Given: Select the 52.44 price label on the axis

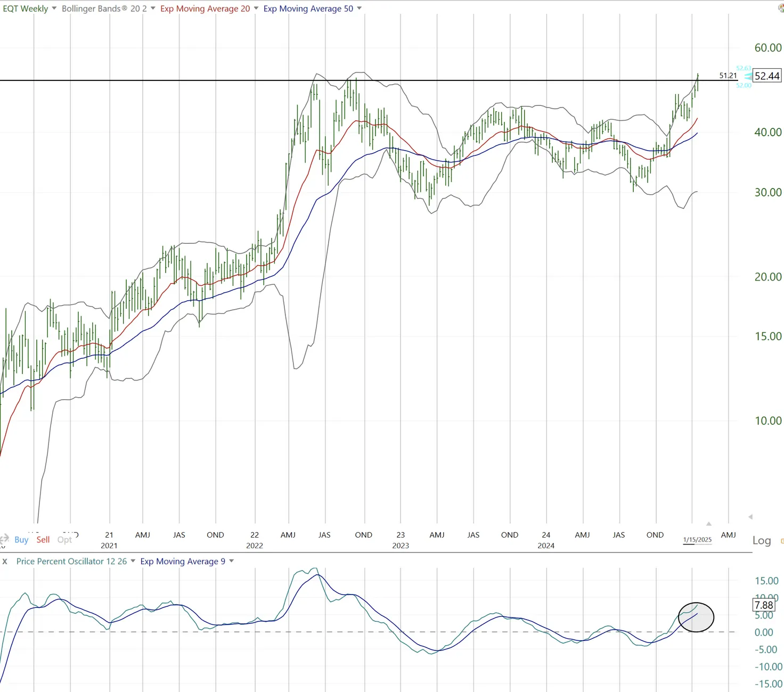Looking at the screenshot, I should (x=766, y=76).
